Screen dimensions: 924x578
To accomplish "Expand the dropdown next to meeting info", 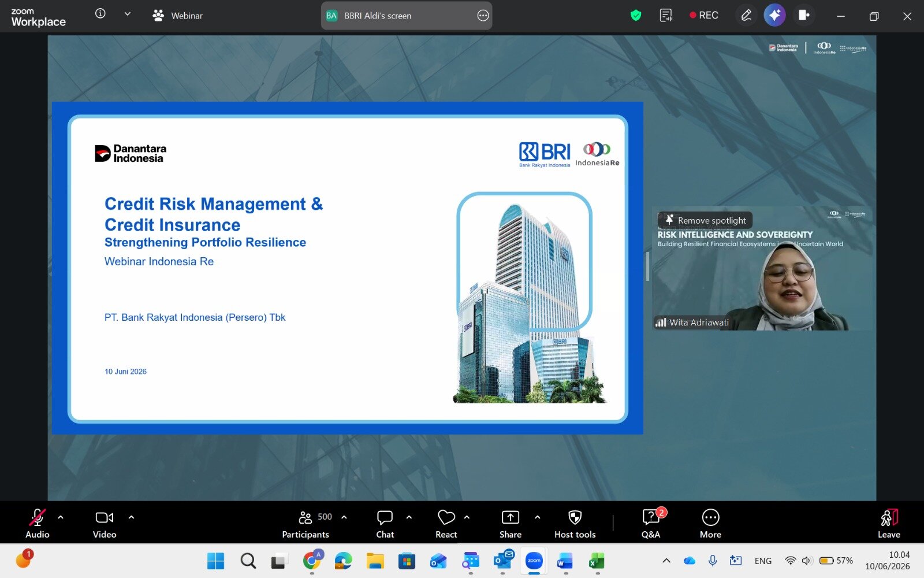I will pyautogui.click(x=128, y=14).
